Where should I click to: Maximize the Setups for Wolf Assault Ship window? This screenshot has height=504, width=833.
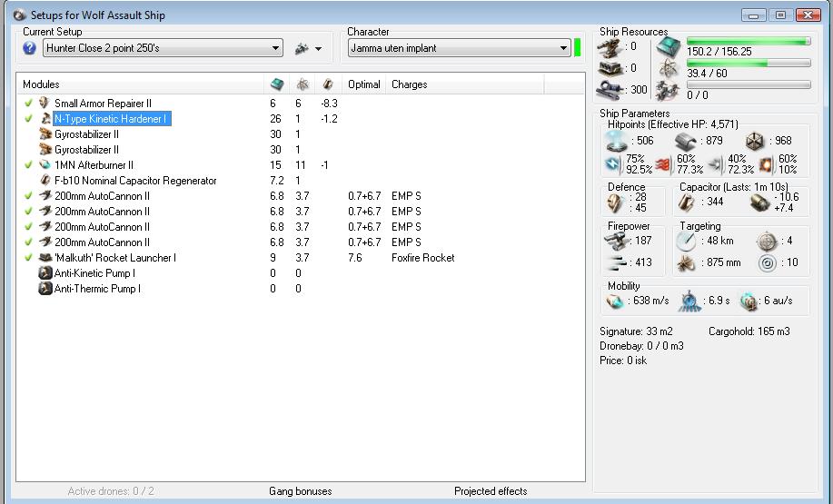780,15
